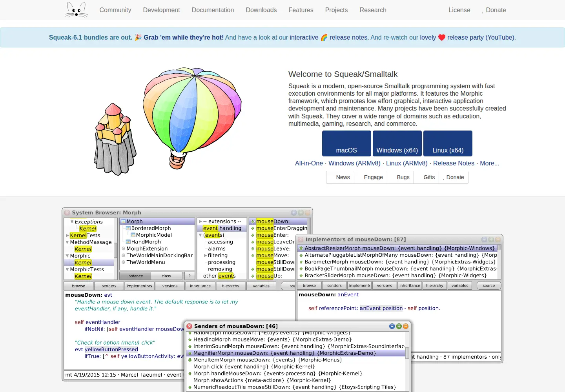This screenshot has height=392, width=565.
Task: Open the interactive release notes link
Action: pos(329,38)
